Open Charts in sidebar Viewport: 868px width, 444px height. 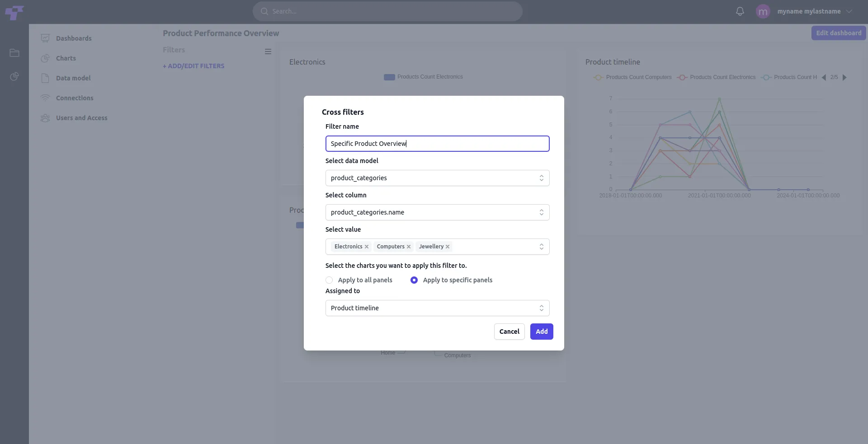[66, 58]
